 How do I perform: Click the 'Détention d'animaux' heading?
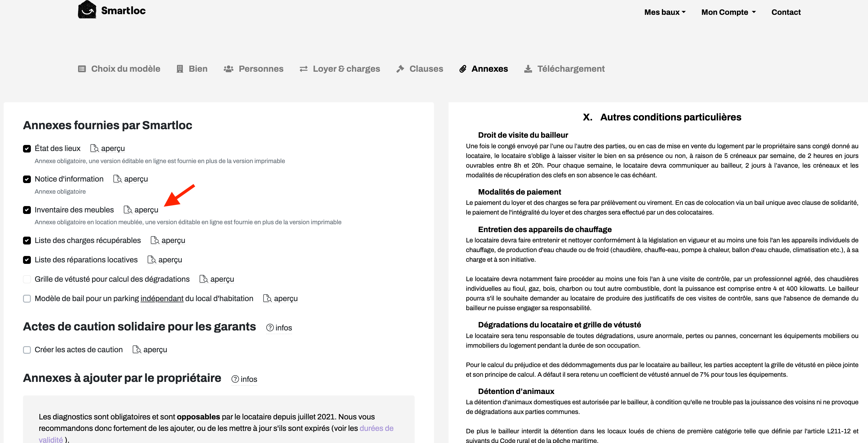[516, 392]
